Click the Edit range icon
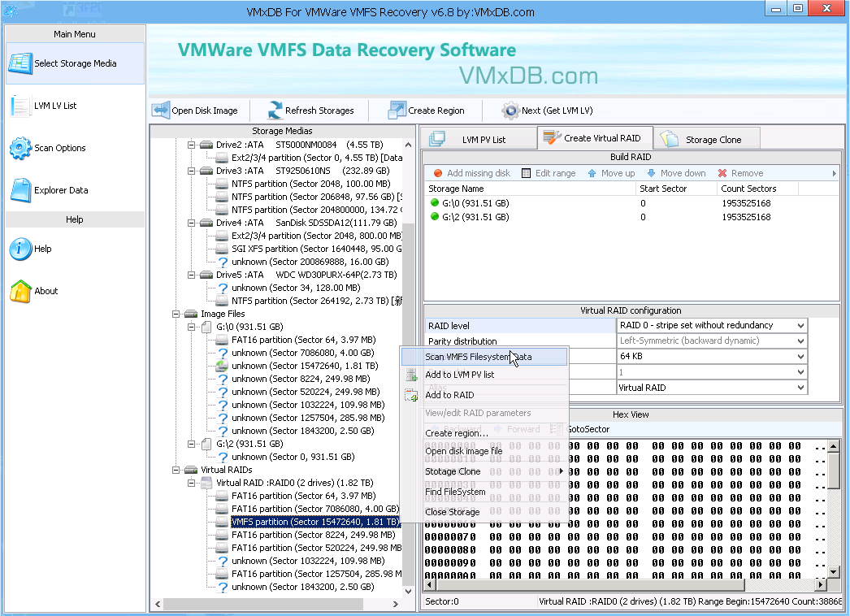Viewport: 850px width, 616px height. pyautogui.click(x=526, y=173)
